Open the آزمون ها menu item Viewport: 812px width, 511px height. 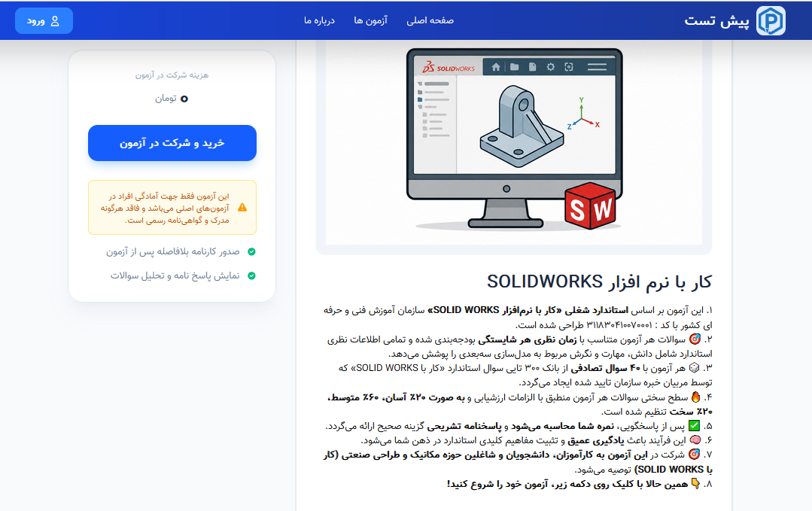(x=371, y=20)
